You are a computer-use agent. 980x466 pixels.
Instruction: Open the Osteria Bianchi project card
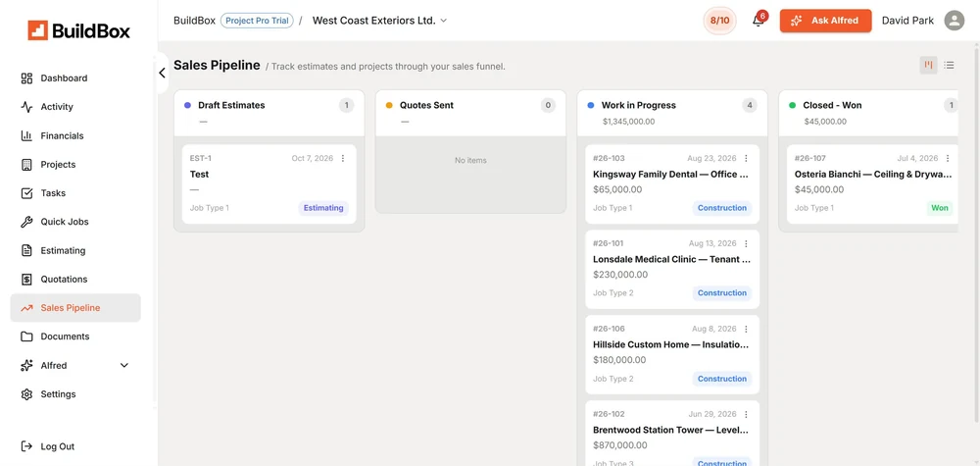coord(872,183)
